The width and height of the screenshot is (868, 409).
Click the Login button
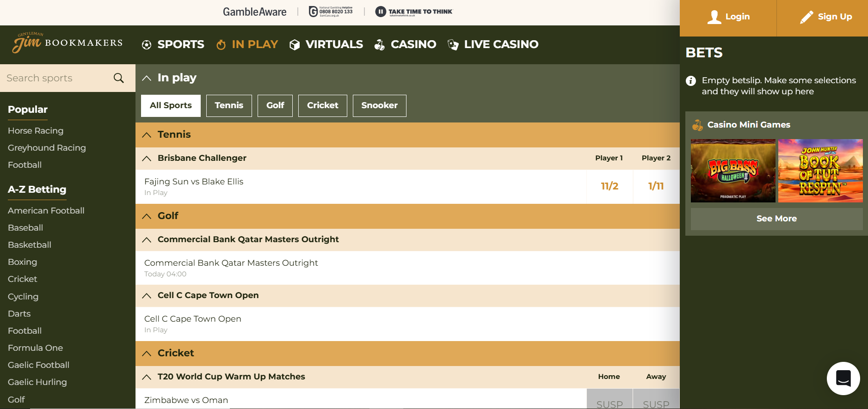[728, 17]
